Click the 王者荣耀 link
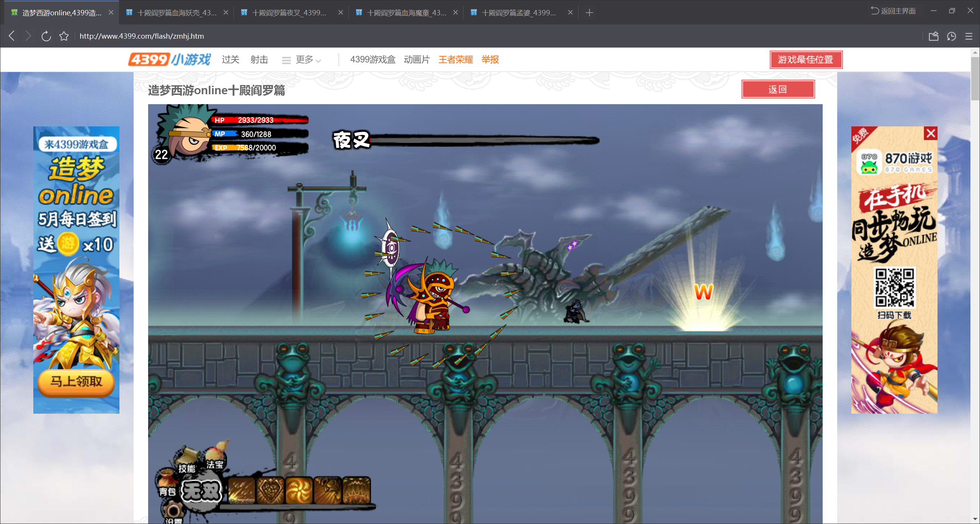The width and height of the screenshot is (980, 524). (456, 60)
